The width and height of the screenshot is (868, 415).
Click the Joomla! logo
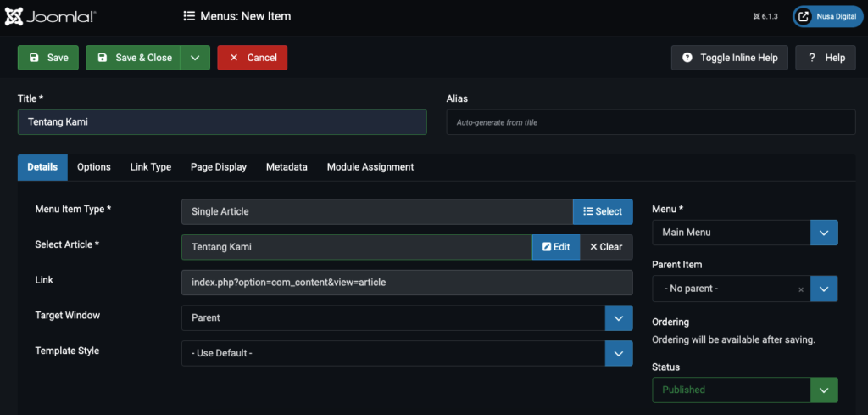point(51,17)
